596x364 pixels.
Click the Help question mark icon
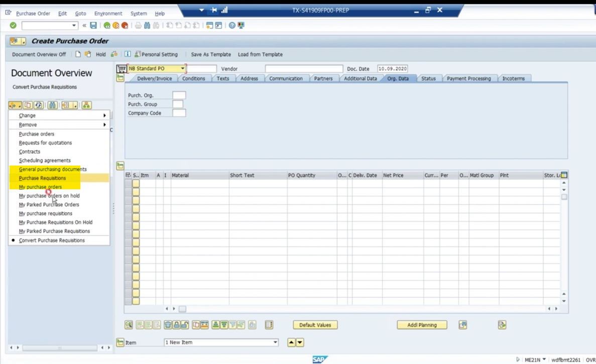232,26
